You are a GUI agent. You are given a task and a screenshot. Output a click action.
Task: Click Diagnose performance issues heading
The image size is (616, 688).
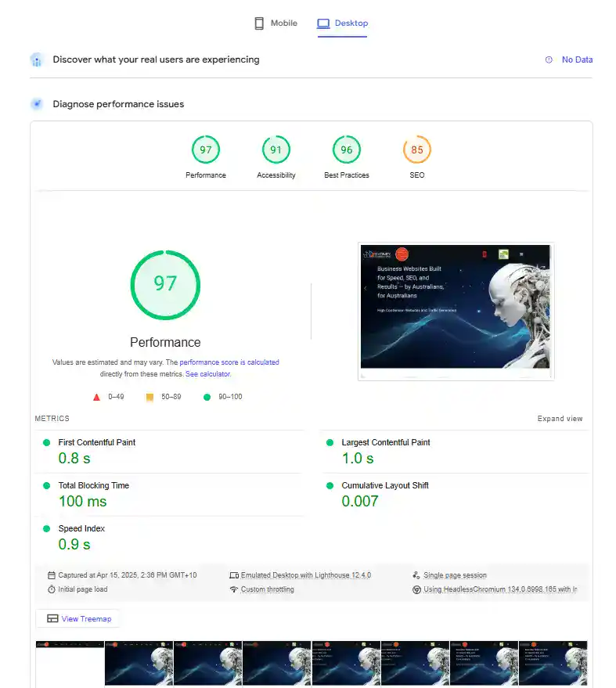click(118, 104)
